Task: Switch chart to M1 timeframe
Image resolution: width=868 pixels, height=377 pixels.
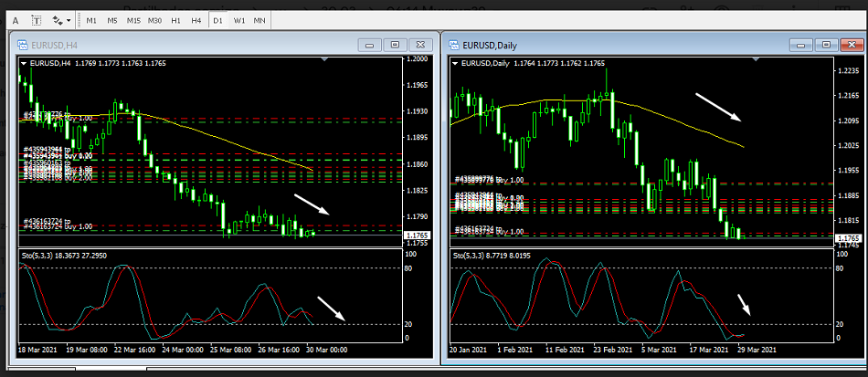Action: pyautogui.click(x=91, y=19)
